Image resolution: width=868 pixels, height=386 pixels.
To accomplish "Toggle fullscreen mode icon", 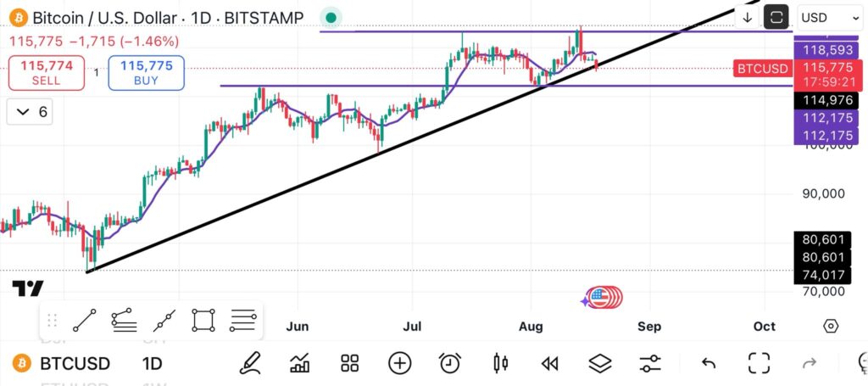I will click(x=759, y=363).
